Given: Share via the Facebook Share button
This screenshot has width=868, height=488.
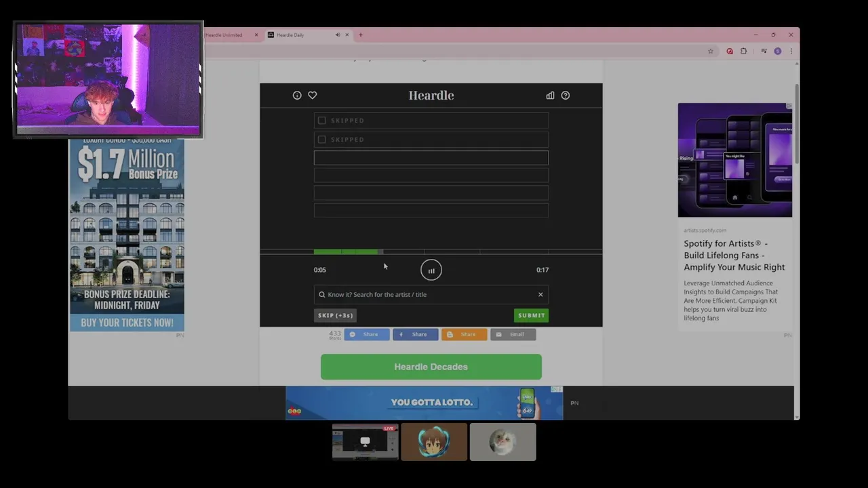Looking at the screenshot, I should 416,334.
